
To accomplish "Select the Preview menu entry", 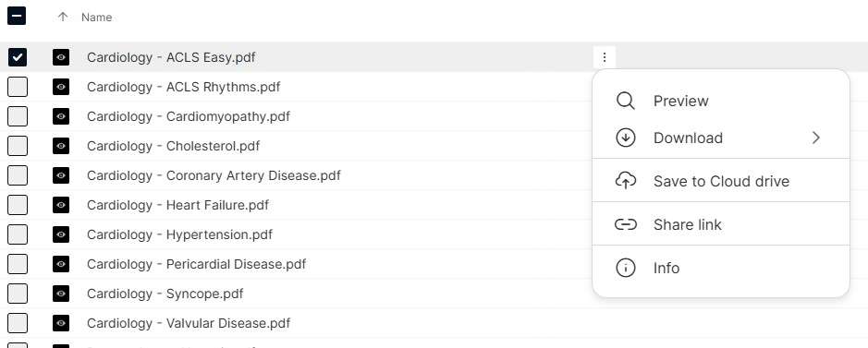I will 721,102.
